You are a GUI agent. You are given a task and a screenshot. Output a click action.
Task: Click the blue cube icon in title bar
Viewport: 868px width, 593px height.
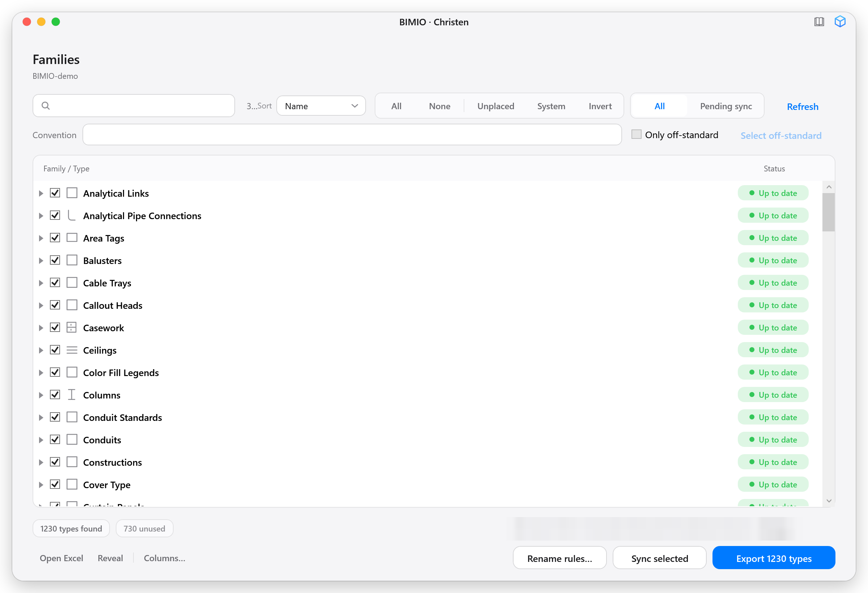tap(840, 22)
